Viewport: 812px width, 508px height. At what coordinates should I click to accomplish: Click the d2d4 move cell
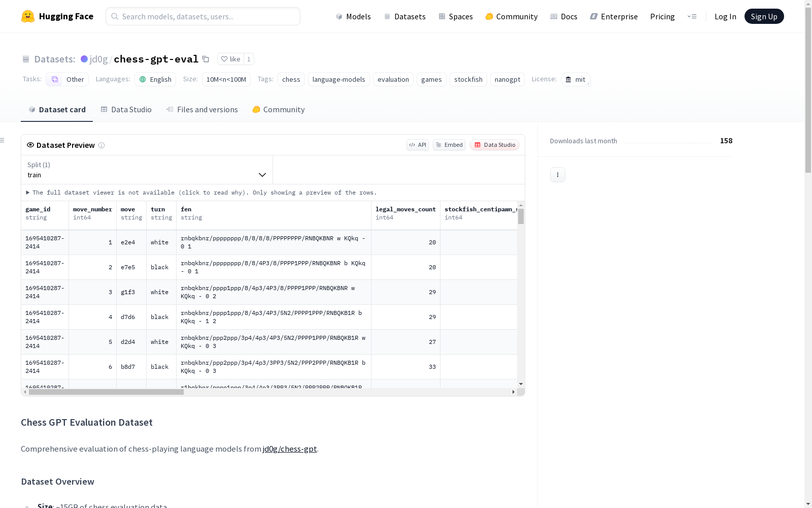(131, 342)
